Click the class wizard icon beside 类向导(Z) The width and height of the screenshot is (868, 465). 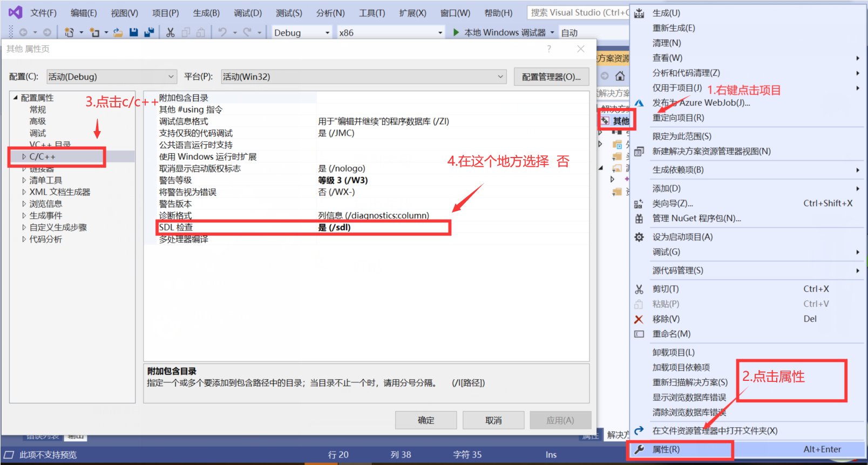[x=639, y=203]
